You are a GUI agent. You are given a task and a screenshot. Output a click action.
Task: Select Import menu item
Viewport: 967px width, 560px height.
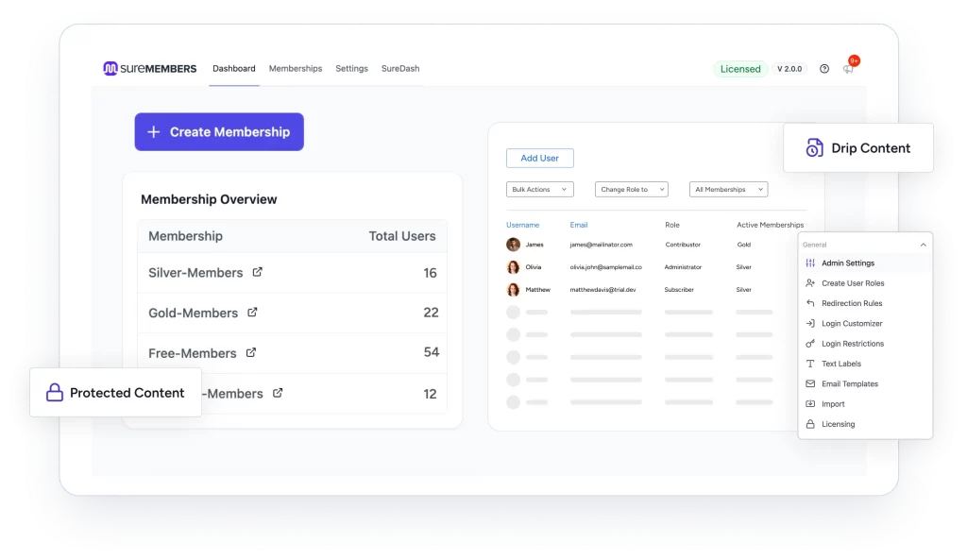tap(866, 404)
